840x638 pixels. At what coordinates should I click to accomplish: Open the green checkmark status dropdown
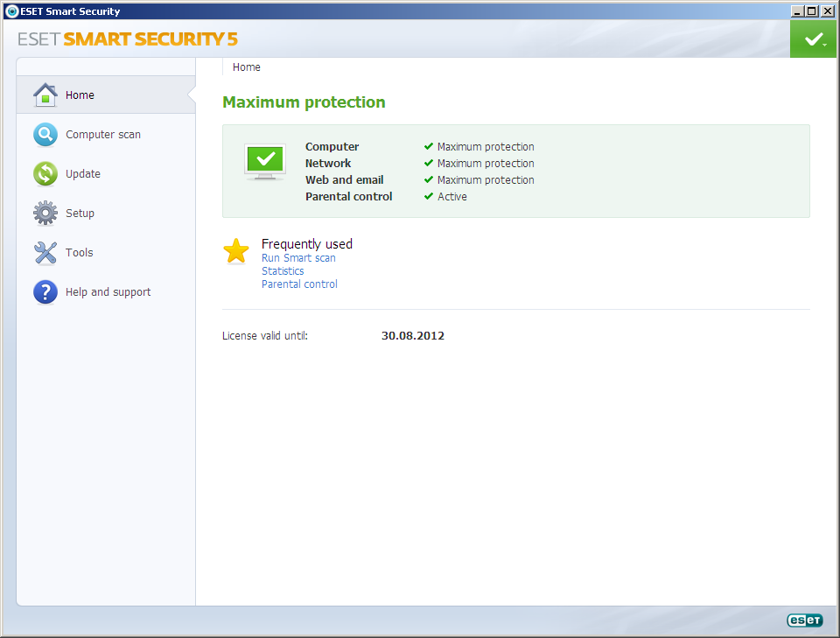click(x=814, y=40)
